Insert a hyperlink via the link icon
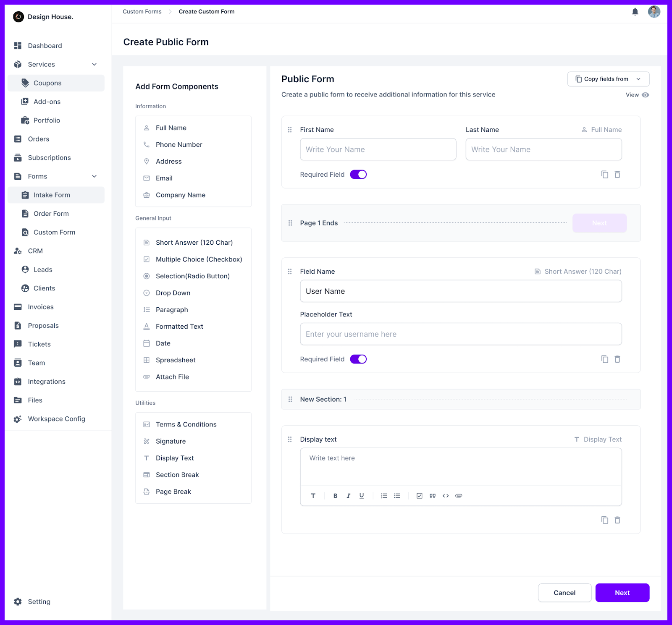The image size is (672, 625). 459,496
